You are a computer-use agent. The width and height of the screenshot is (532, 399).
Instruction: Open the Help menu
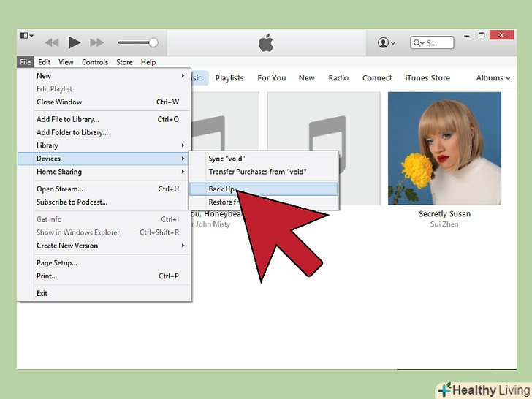click(x=148, y=62)
